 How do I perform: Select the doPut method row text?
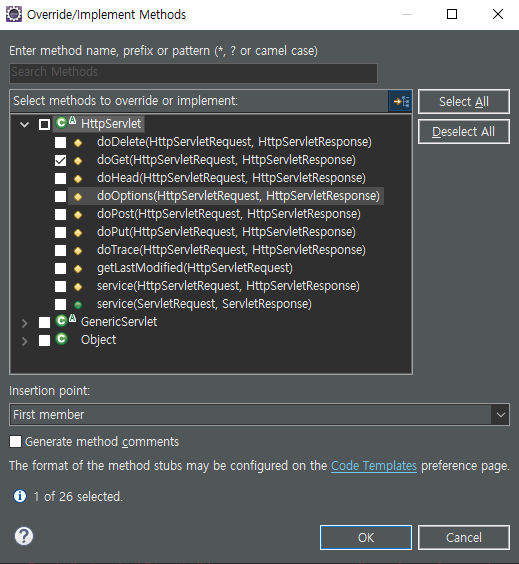coord(226,232)
